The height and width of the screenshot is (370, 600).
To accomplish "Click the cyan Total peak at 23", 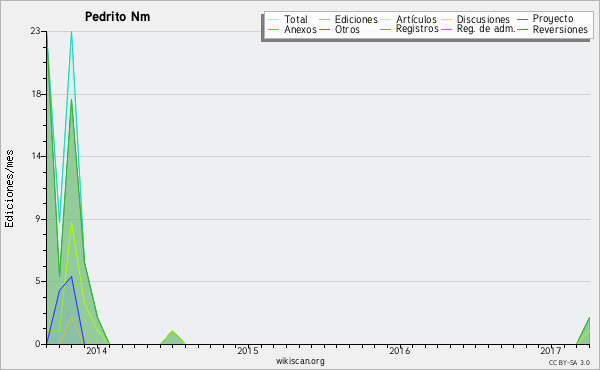I will (72, 32).
